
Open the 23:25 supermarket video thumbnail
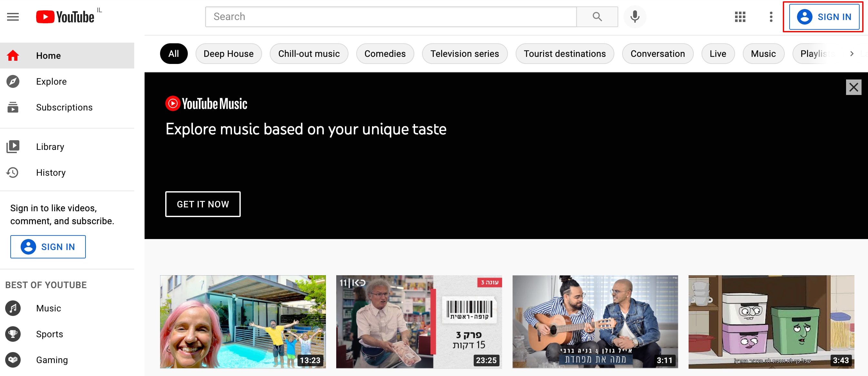click(x=419, y=321)
